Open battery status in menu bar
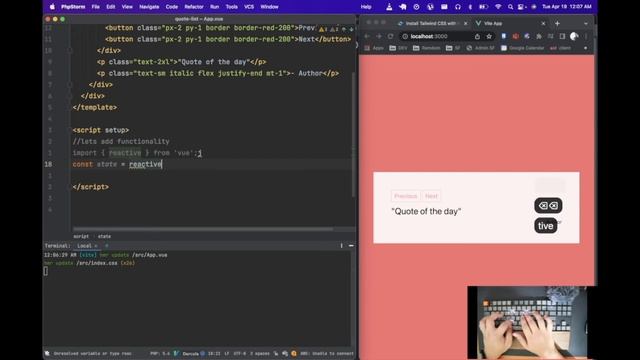The height and width of the screenshot is (360, 640). (x=483, y=7)
